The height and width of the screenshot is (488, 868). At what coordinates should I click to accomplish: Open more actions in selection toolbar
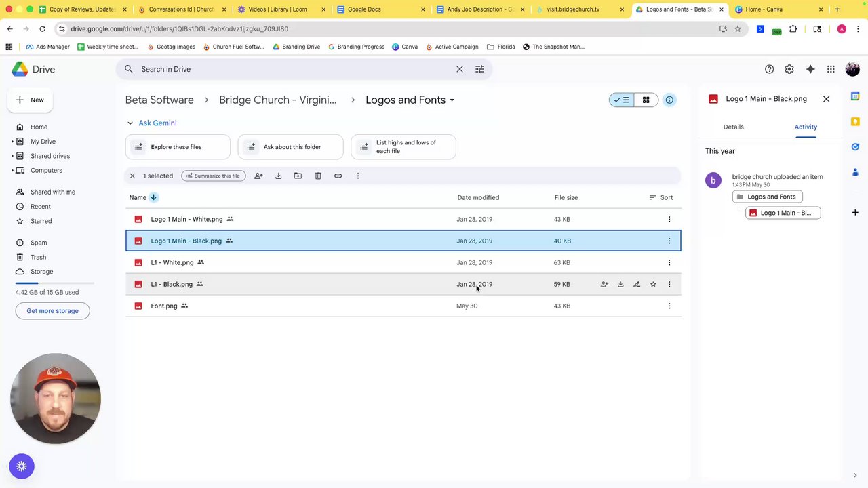pos(358,176)
